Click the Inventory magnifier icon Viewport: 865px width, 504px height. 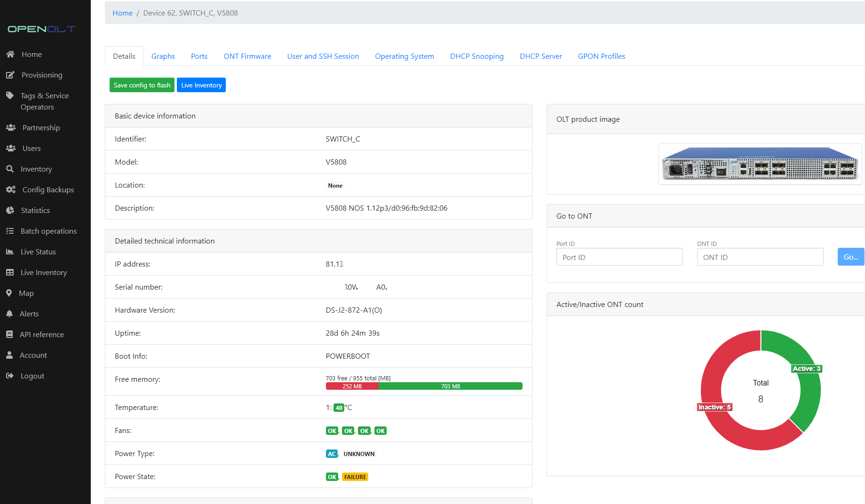10,169
